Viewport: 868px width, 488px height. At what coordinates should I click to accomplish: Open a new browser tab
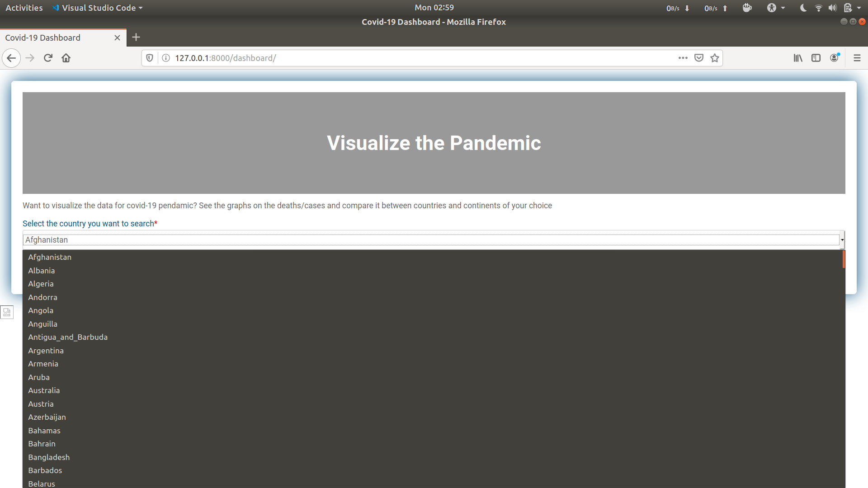(x=136, y=38)
